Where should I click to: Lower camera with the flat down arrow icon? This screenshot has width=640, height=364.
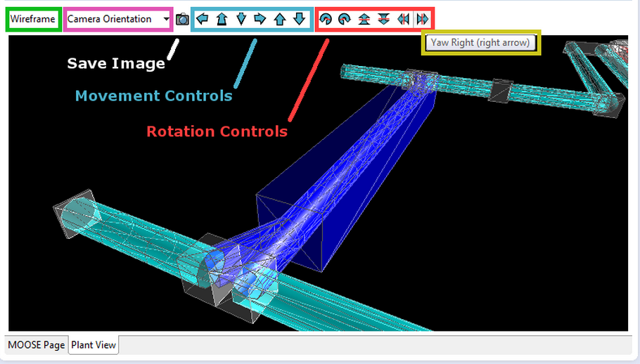click(x=299, y=19)
